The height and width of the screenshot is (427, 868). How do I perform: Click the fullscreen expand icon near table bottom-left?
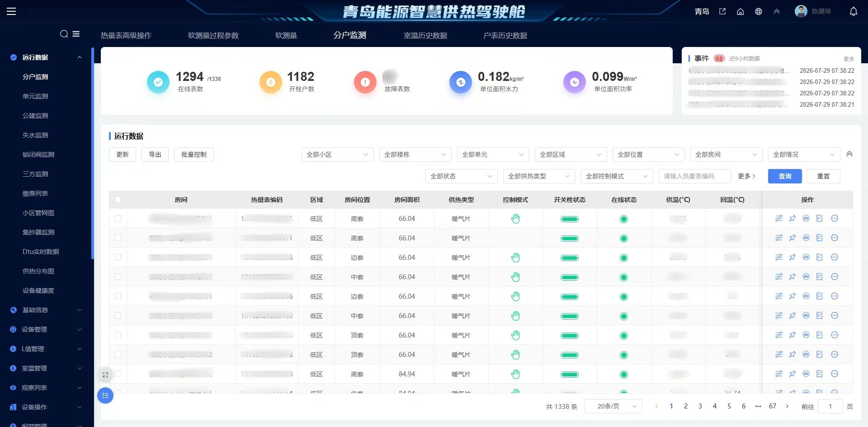pyautogui.click(x=105, y=375)
